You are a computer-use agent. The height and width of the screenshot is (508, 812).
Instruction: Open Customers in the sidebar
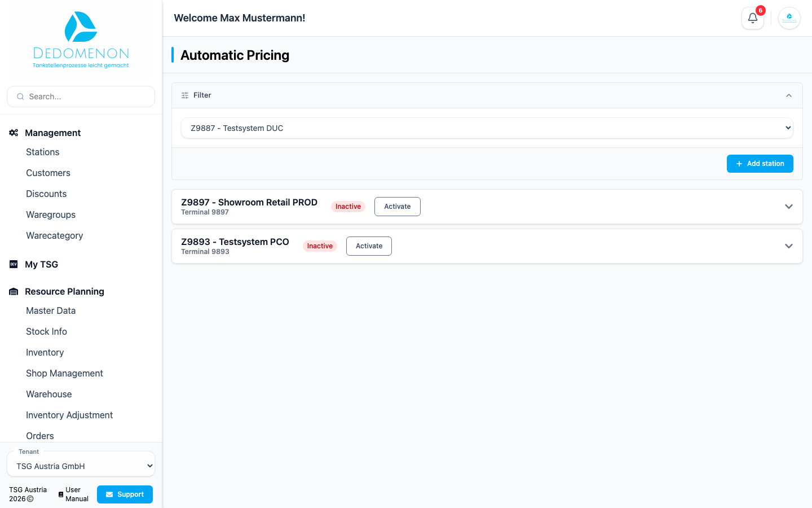pyautogui.click(x=48, y=173)
